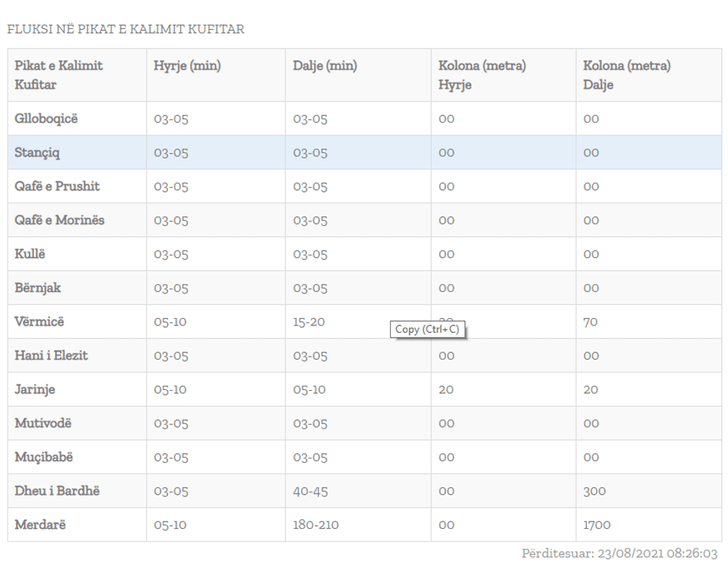Select the Merdarë row name

click(40, 525)
